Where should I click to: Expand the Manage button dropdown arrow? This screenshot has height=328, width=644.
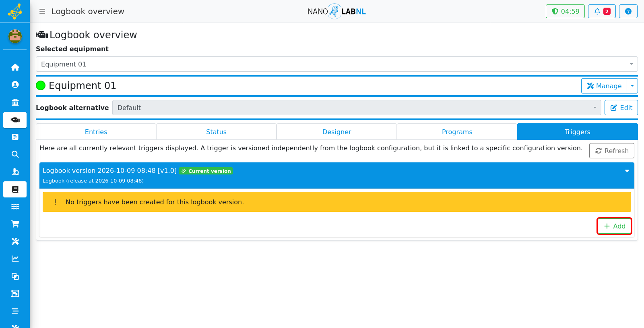(632, 86)
